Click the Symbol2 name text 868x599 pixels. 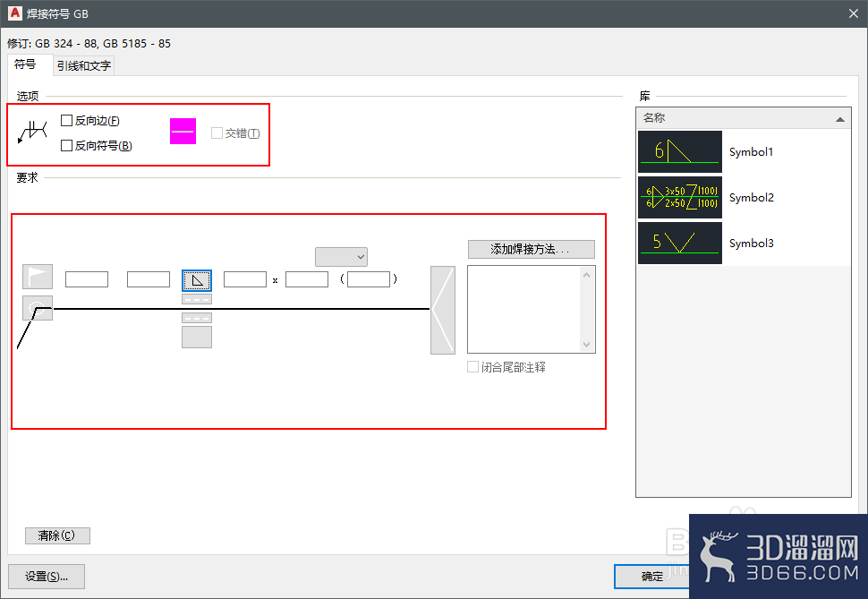click(x=751, y=197)
